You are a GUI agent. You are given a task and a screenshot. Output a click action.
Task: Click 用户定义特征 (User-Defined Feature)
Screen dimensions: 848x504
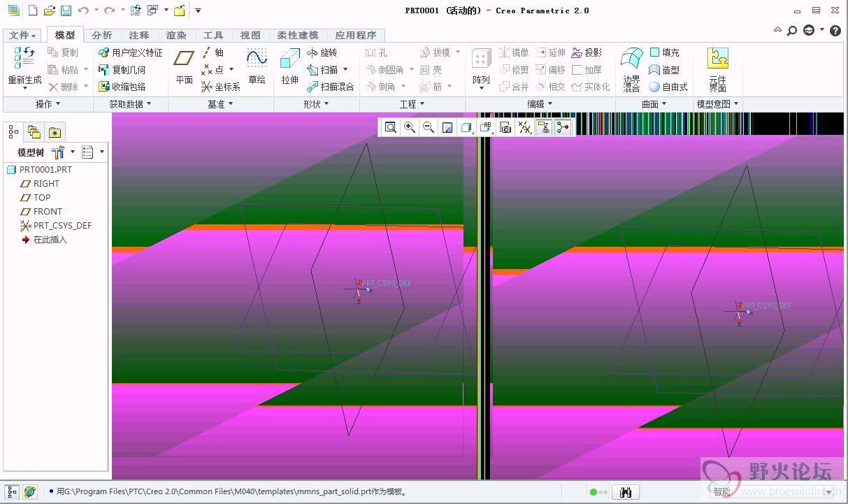(131, 52)
